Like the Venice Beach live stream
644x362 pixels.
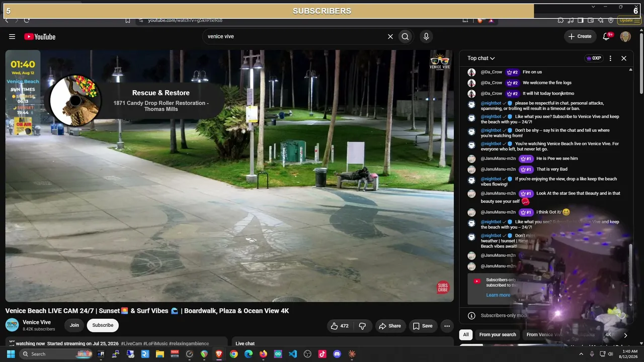click(x=340, y=326)
